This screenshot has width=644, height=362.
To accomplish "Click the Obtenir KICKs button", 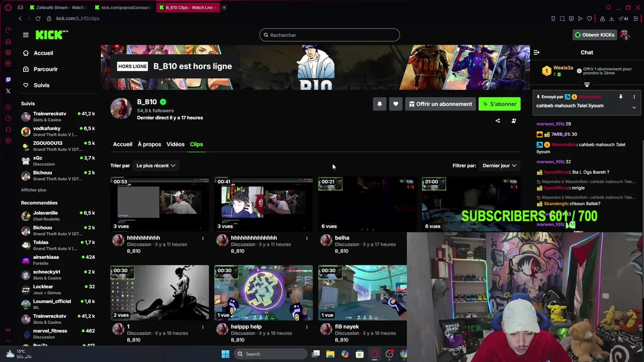I will coord(595,35).
